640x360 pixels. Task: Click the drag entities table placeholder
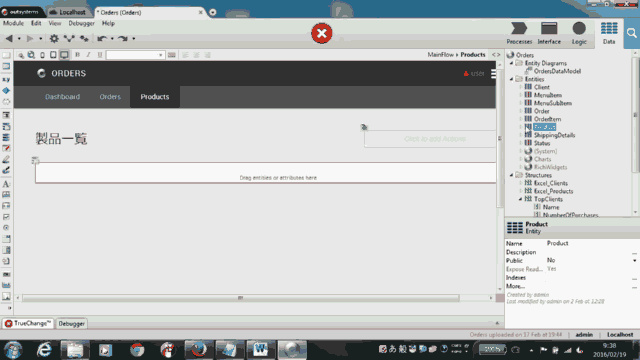pyautogui.click(x=265, y=173)
